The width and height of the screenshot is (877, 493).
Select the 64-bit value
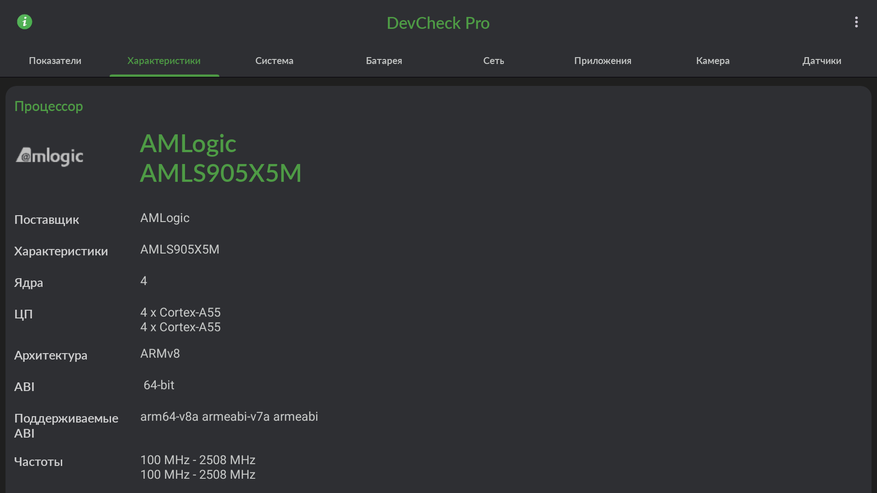point(159,385)
